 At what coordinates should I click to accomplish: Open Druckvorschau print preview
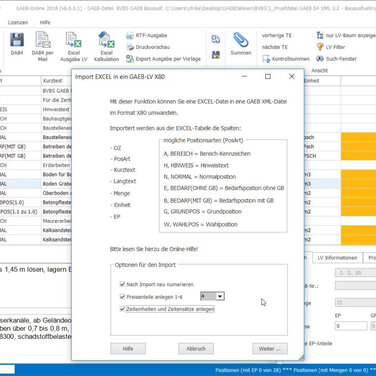point(148,47)
